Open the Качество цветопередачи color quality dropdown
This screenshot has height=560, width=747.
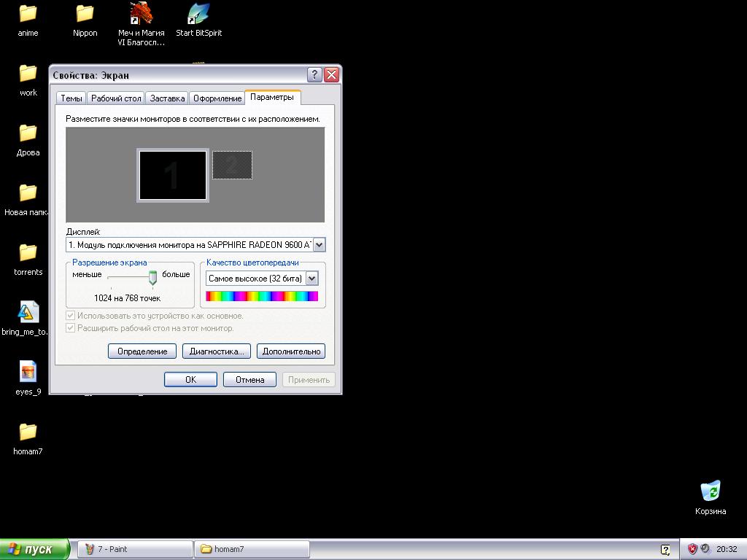pos(312,279)
